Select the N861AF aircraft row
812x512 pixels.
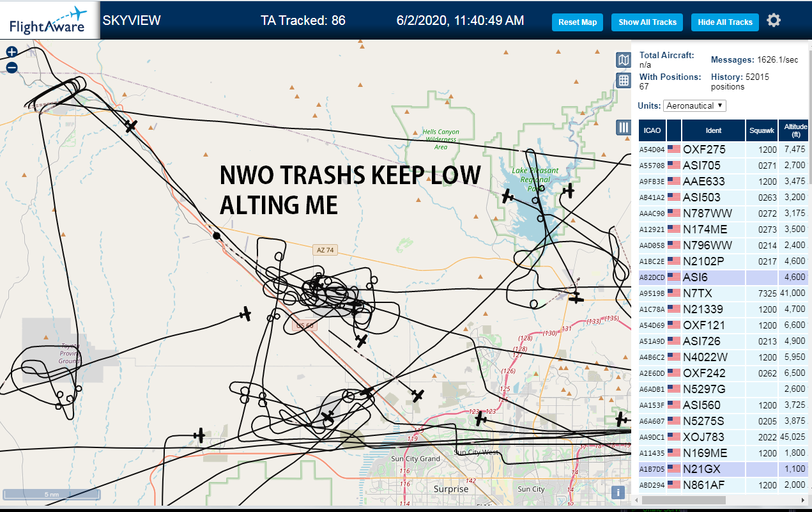pos(724,485)
